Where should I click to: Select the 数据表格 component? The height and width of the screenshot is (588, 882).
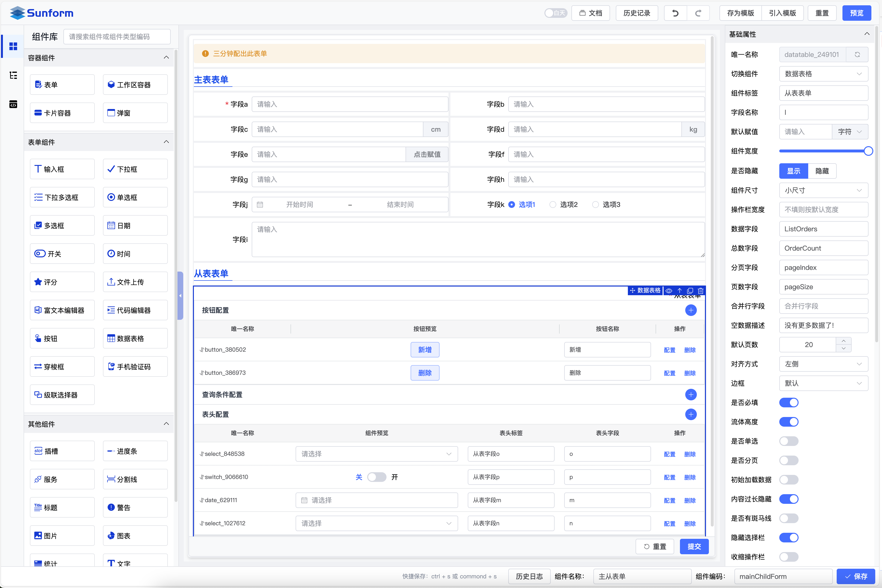135,338
